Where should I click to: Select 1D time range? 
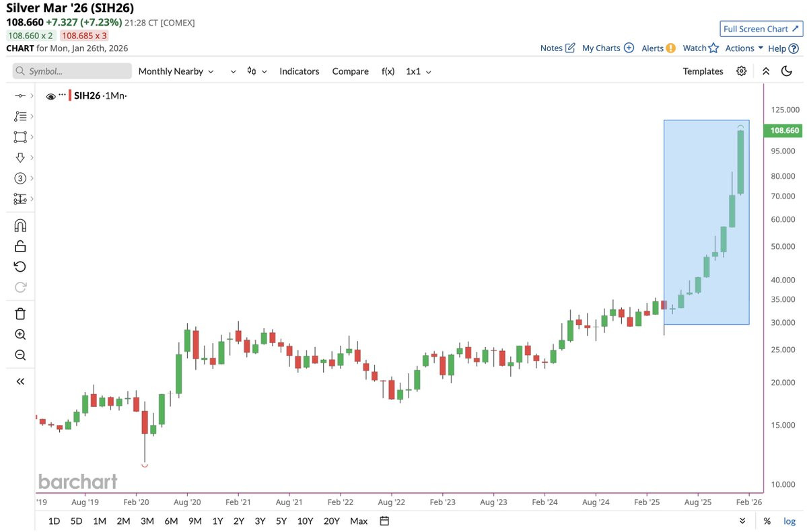tap(54, 521)
